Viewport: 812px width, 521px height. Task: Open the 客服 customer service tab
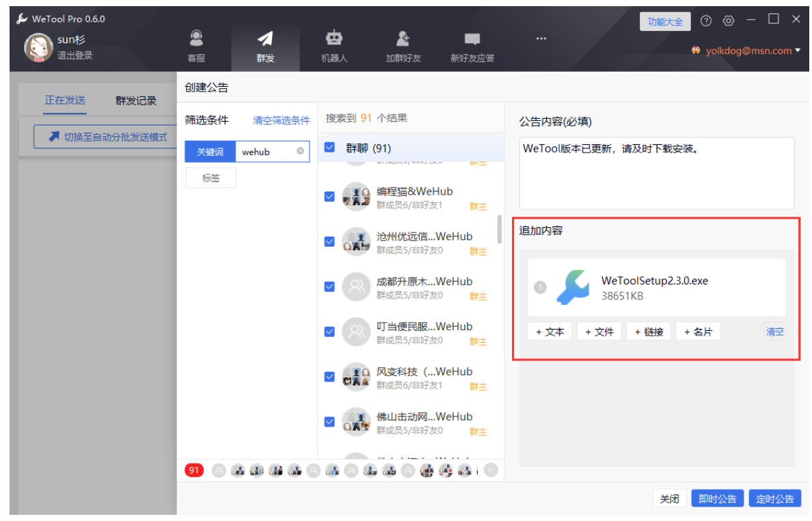[x=196, y=46]
